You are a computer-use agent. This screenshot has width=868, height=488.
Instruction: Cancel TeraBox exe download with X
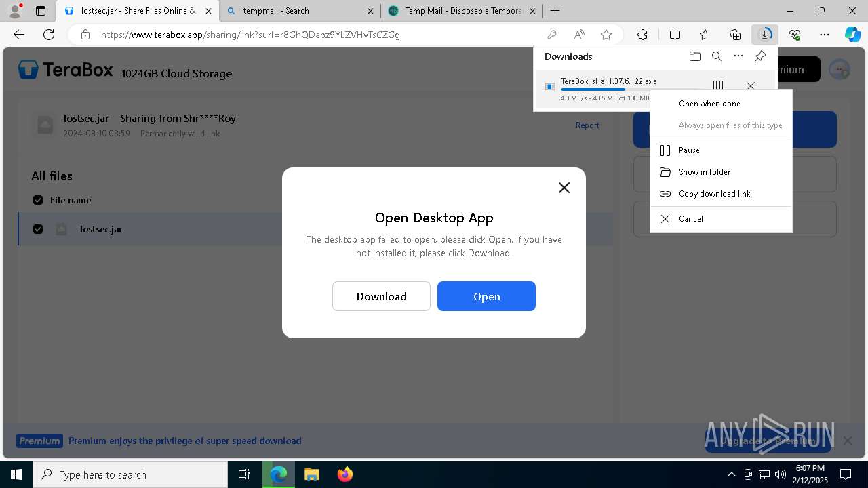[x=751, y=86]
